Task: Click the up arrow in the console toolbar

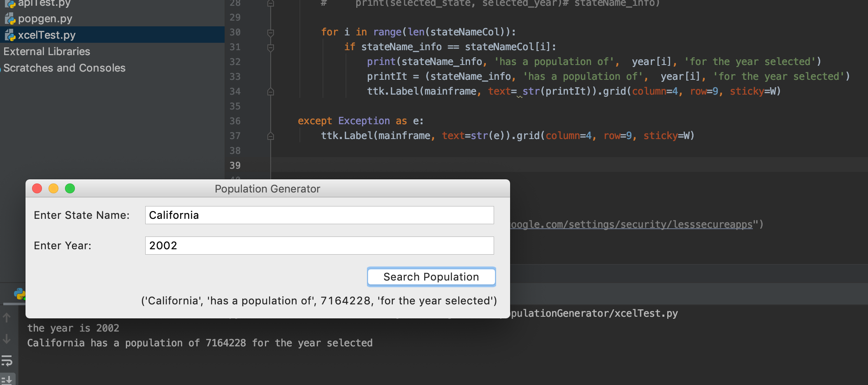Action: tap(7, 318)
